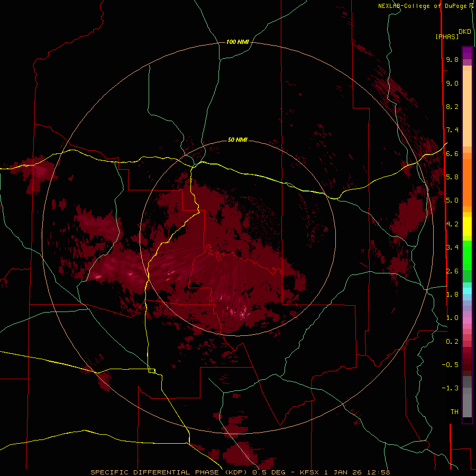Click the 1.0 legend value
The height and width of the screenshot is (476, 476).
coord(452,318)
